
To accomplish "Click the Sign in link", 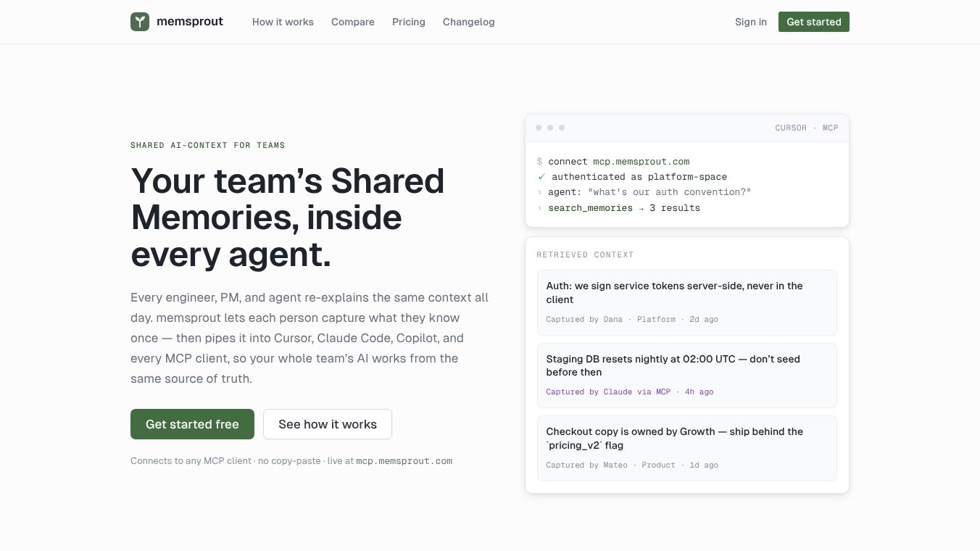I will tap(751, 22).
